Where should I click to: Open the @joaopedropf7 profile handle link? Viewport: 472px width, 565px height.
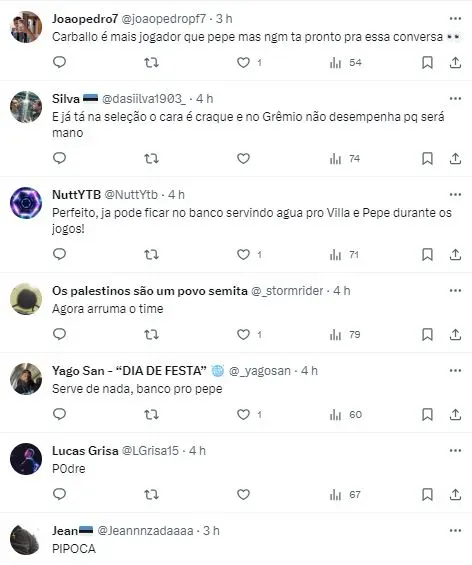[x=164, y=19]
